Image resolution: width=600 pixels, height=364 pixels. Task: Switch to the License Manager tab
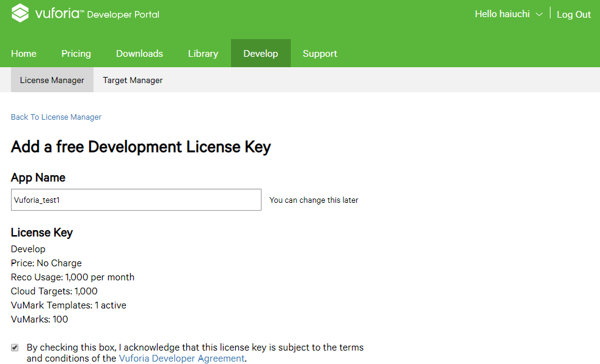pos(52,80)
